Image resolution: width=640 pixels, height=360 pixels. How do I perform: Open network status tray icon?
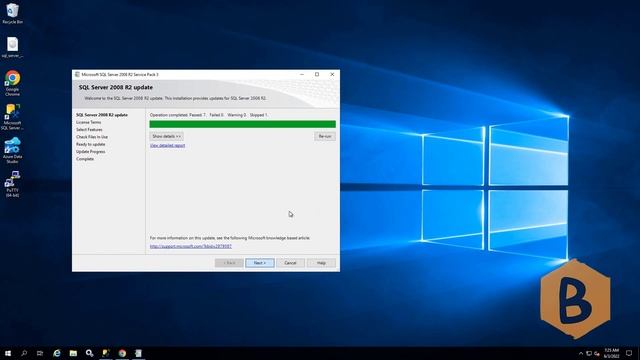tap(589, 353)
